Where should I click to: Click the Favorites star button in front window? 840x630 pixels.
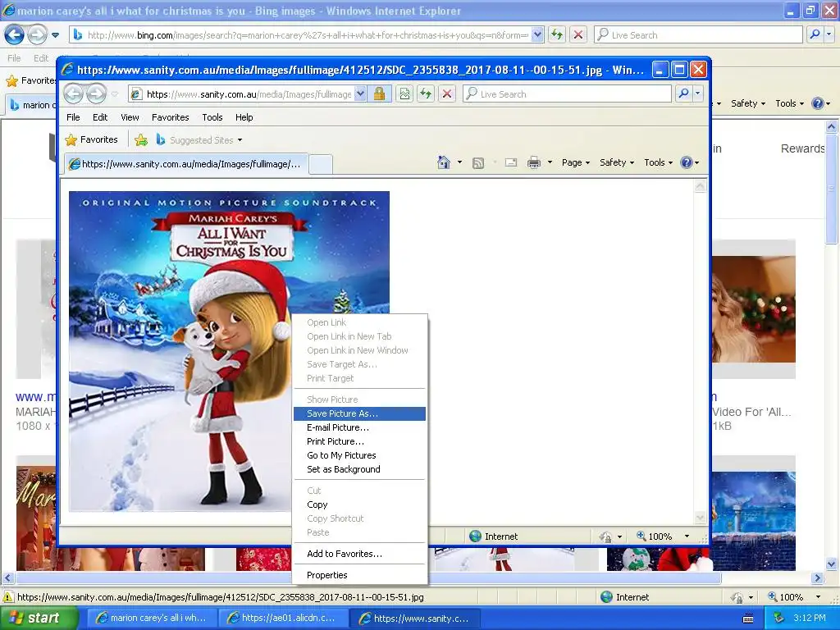tap(91, 139)
